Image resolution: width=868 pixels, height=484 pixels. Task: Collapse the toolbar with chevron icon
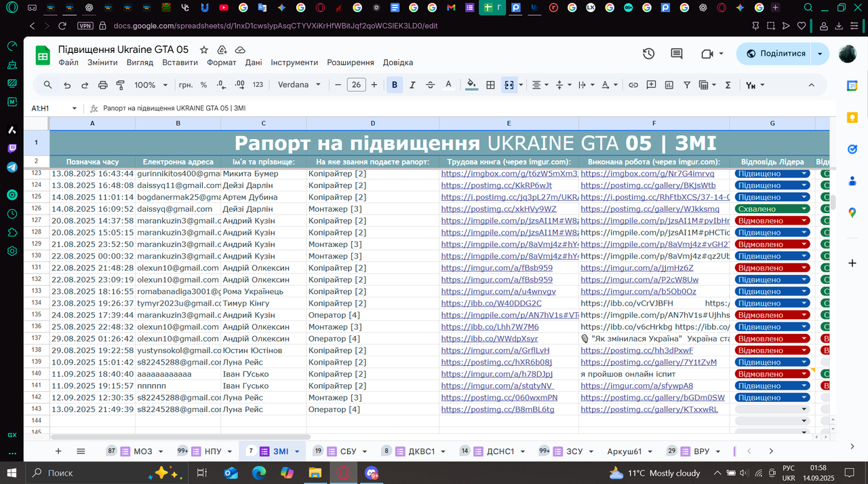[x=811, y=85]
